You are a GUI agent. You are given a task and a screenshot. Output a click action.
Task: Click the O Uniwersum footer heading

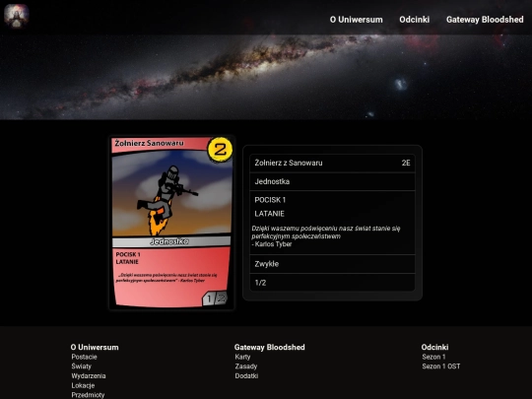coord(95,348)
